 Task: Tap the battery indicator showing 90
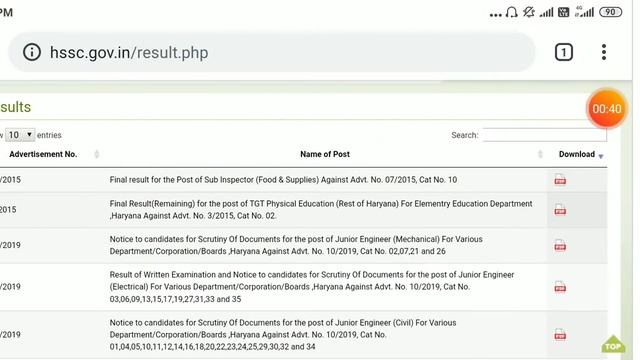(611, 12)
